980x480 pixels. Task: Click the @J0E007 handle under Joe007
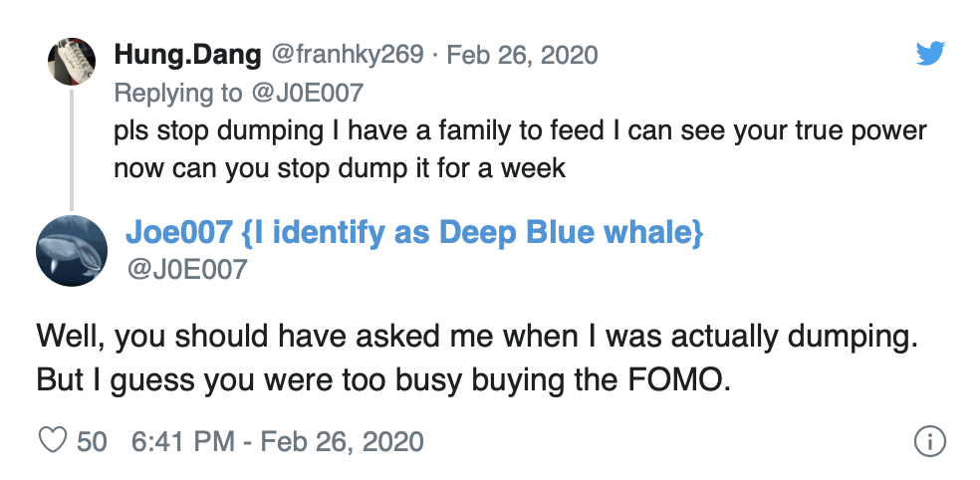click(187, 269)
